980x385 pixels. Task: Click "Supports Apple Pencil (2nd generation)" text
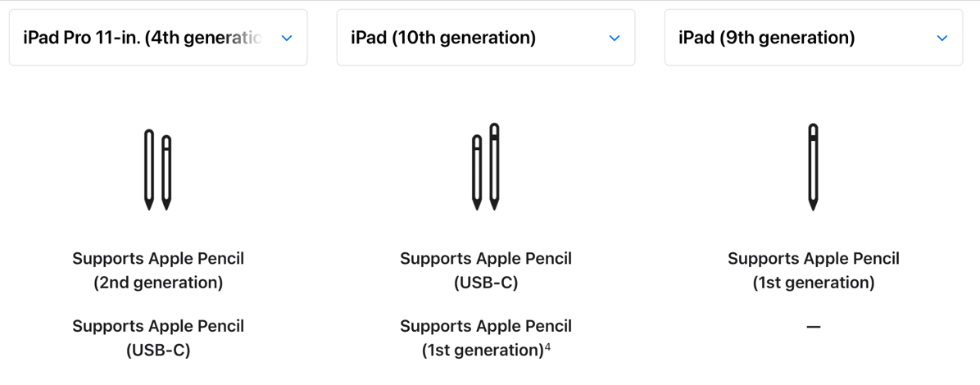pos(158,270)
